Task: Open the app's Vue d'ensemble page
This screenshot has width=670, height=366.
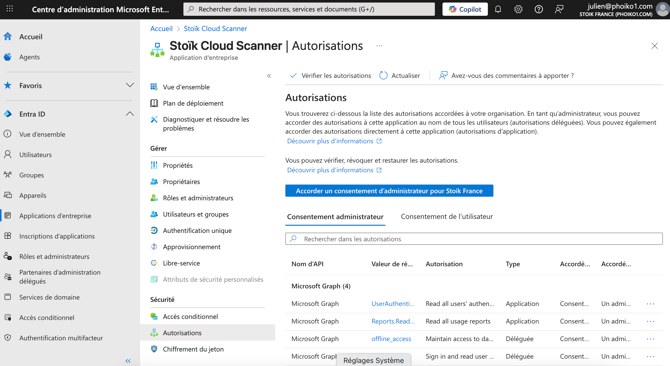Action: coord(186,87)
